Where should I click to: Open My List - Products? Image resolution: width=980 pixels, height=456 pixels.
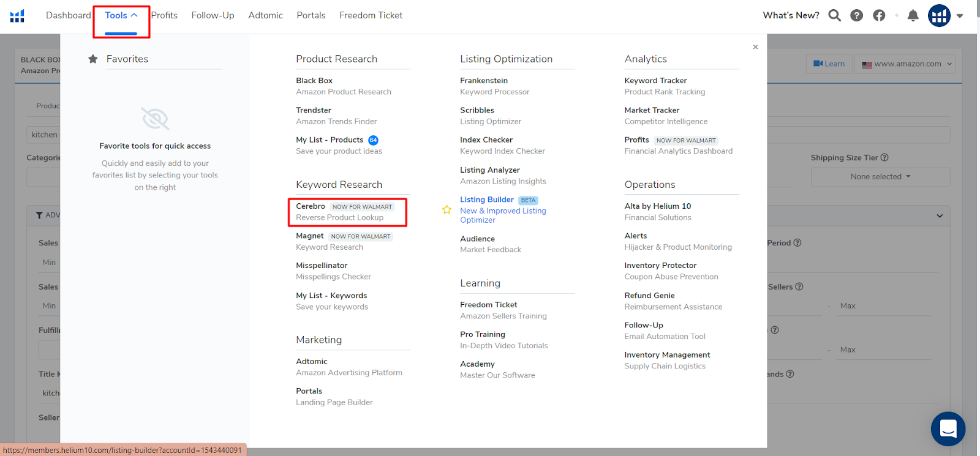click(339, 146)
